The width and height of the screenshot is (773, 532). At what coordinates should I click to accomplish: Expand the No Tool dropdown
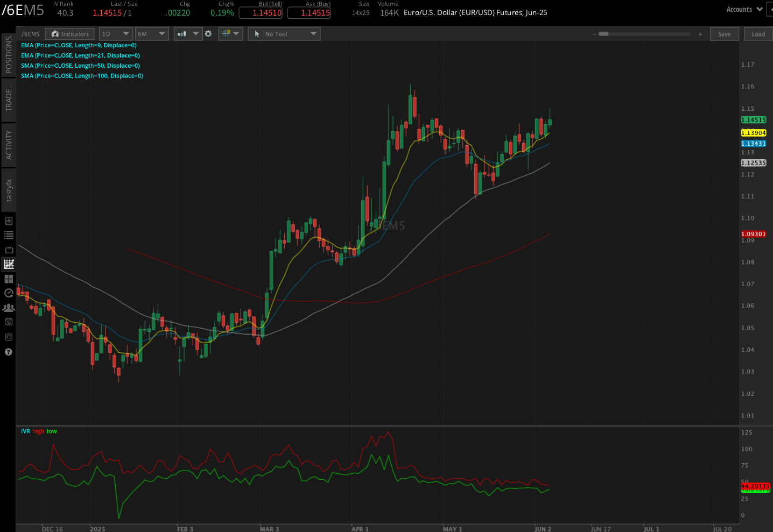(x=284, y=33)
